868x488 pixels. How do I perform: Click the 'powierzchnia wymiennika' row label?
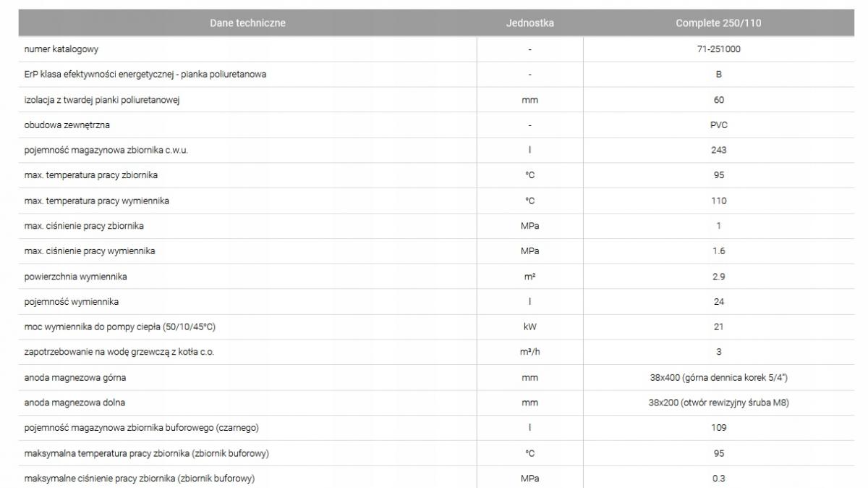click(75, 277)
